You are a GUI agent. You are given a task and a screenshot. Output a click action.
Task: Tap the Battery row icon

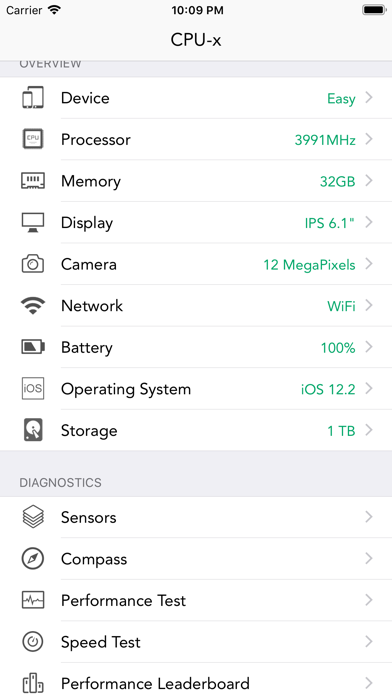click(x=33, y=347)
